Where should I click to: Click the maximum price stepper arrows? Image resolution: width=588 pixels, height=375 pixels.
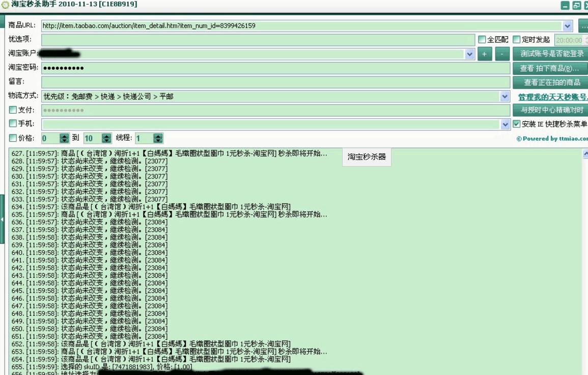pyautogui.click(x=107, y=138)
